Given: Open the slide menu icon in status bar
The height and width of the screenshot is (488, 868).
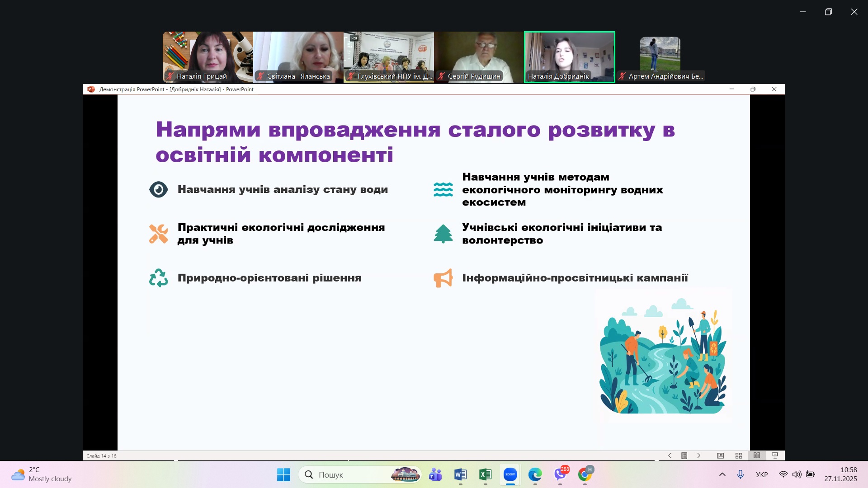Looking at the screenshot, I should [684, 455].
